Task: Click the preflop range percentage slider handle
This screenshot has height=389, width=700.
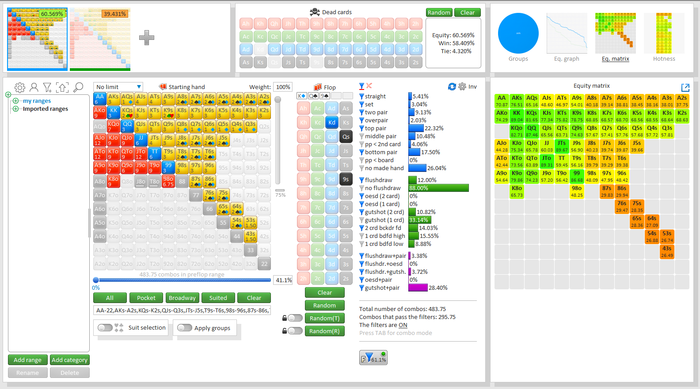Action: tap(96, 280)
